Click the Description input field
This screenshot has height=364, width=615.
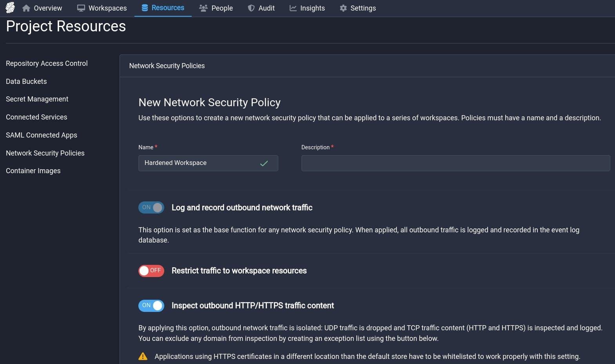pos(455,163)
